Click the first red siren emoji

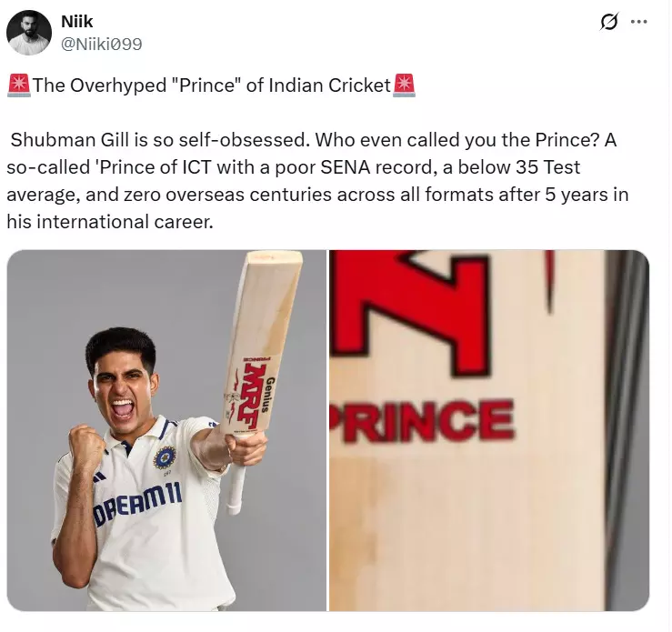click(x=18, y=86)
